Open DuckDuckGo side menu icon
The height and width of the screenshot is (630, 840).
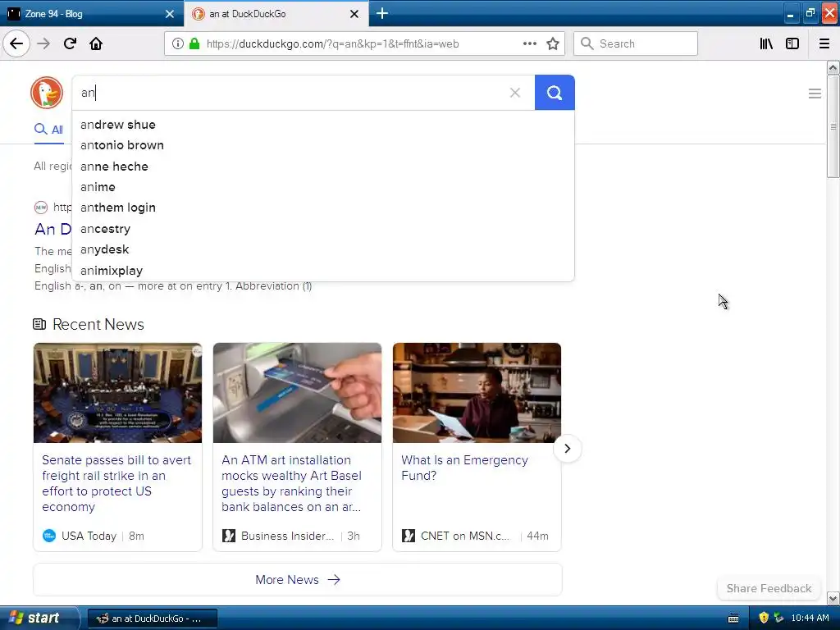click(x=815, y=94)
